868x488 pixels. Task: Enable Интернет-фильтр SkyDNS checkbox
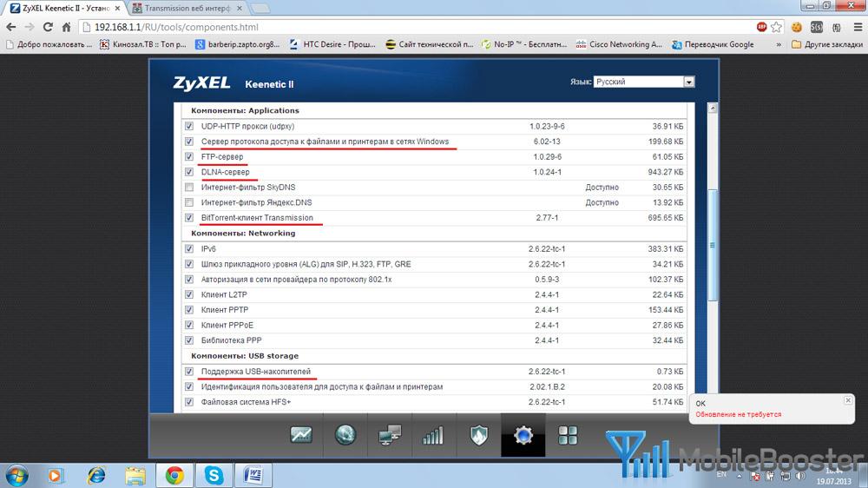[189, 188]
